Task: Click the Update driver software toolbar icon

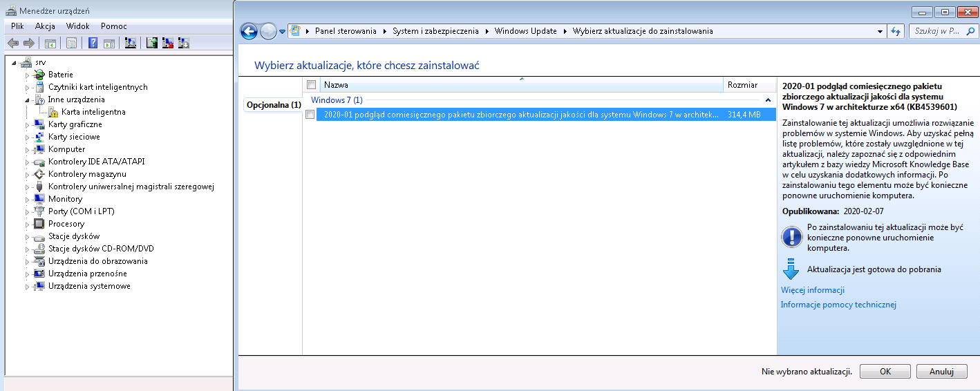Action: [152, 43]
